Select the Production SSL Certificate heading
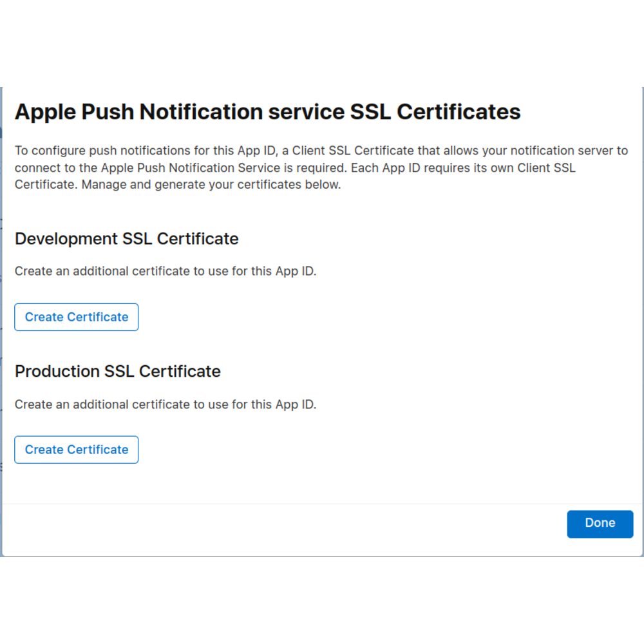This screenshot has height=644, width=644. [117, 372]
